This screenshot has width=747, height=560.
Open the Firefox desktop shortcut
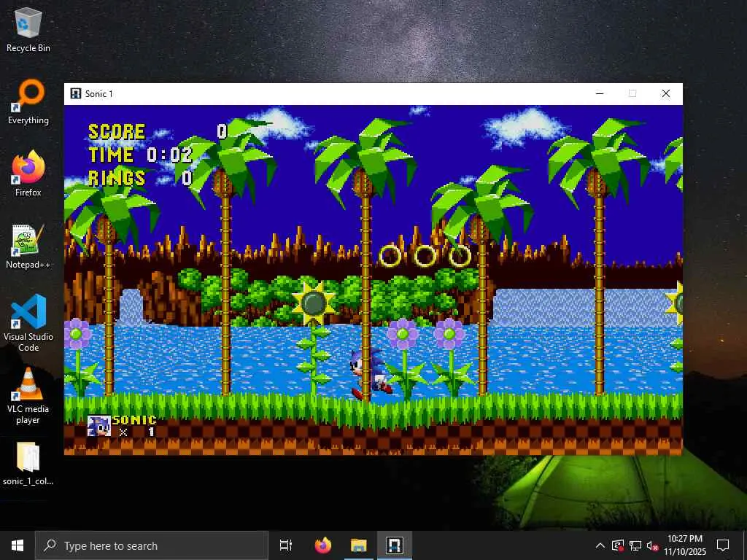tap(28, 174)
